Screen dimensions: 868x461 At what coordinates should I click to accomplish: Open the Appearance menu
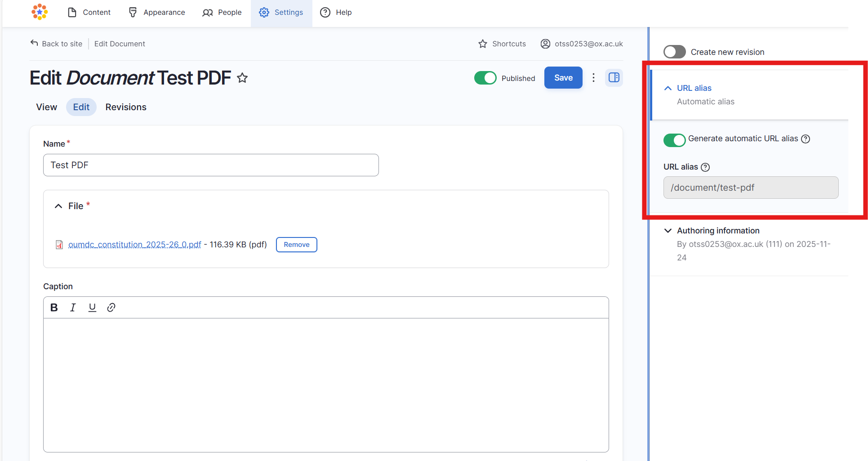point(156,13)
